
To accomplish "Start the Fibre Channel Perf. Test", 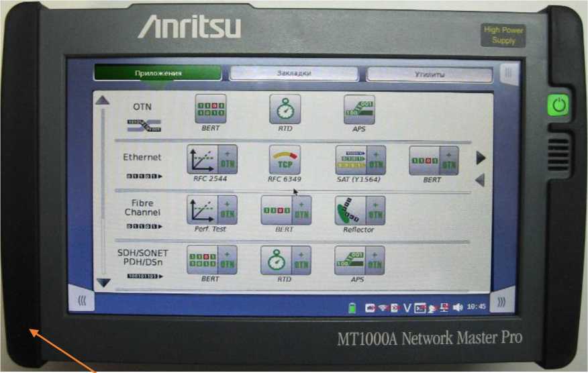I will click(211, 211).
